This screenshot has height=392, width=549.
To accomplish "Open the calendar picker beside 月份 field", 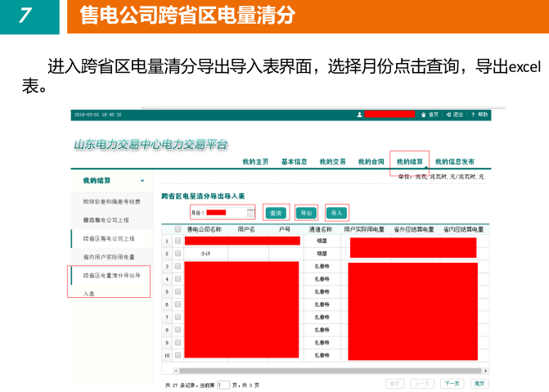I will point(251,213).
